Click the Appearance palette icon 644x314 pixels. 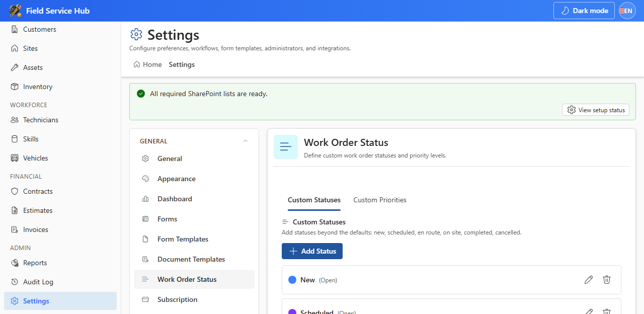145,179
